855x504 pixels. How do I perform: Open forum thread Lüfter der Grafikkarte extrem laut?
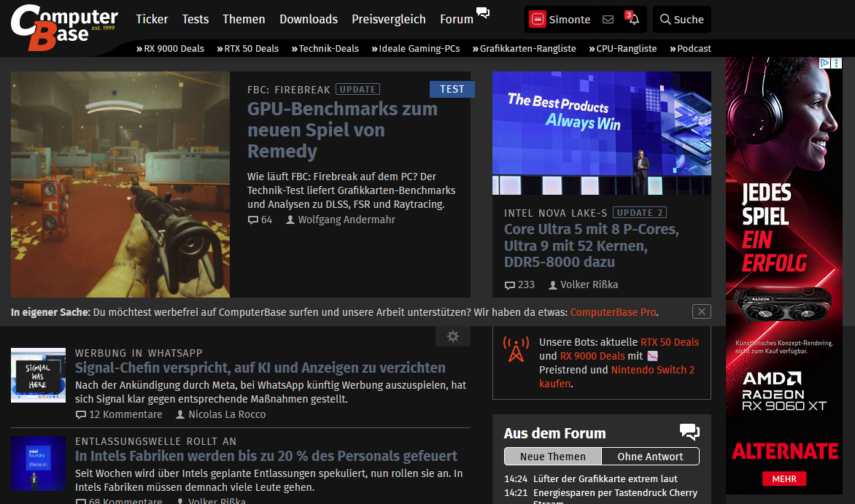click(x=606, y=479)
